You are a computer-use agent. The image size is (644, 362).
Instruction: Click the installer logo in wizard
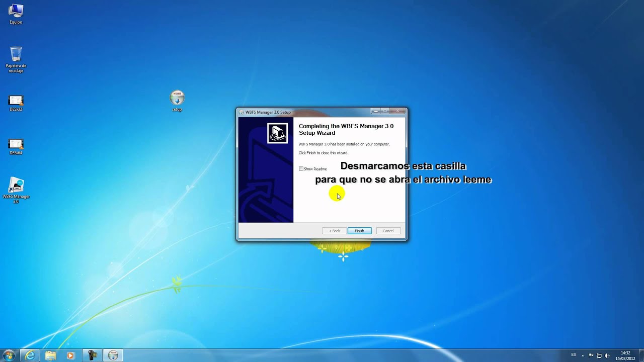coord(277,133)
